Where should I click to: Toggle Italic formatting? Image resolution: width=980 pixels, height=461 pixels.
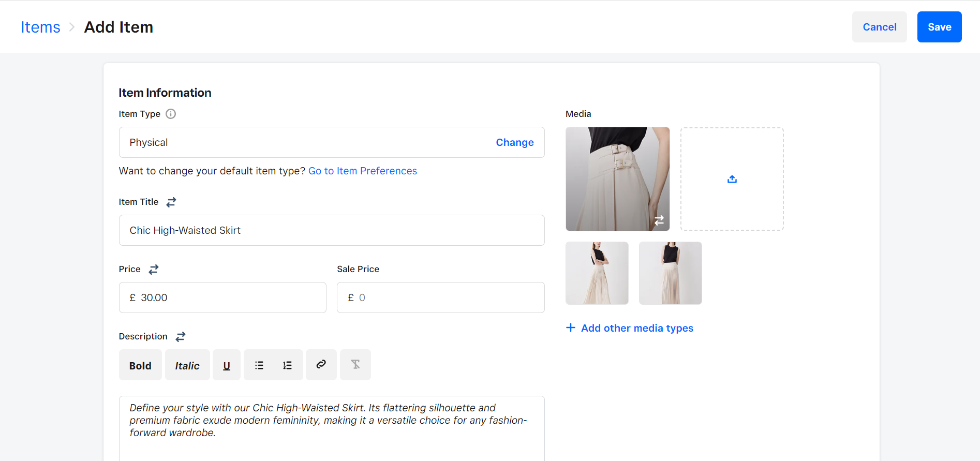(187, 365)
